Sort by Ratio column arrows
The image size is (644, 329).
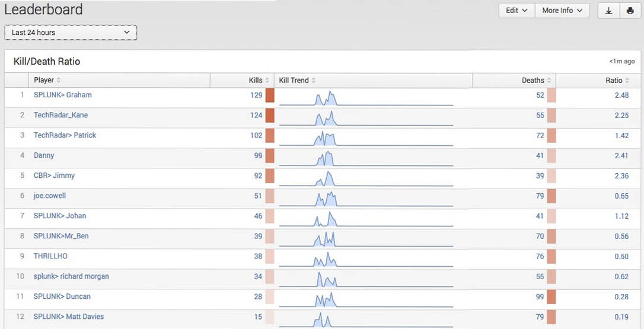click(627, 80)
